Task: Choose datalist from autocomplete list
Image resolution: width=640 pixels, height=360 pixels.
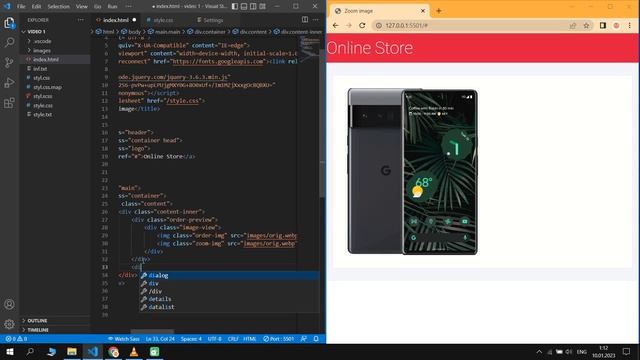Action: [x=230, y=307]
